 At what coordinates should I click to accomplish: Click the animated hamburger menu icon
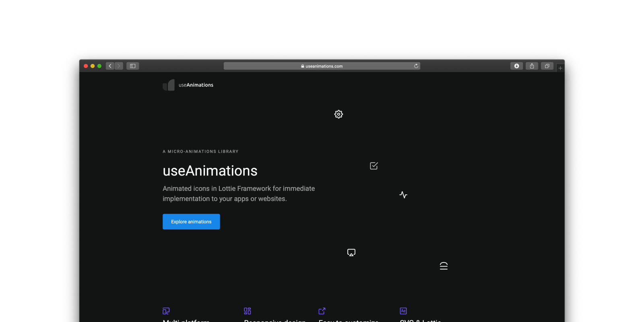[x=444, y=266]
